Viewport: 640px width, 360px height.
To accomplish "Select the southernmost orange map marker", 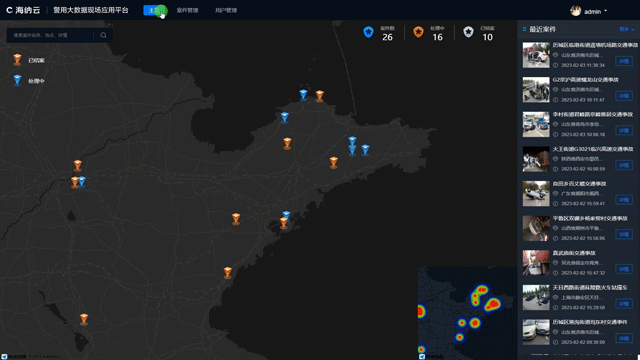I will pyautogui.click(x=84, y=319).
